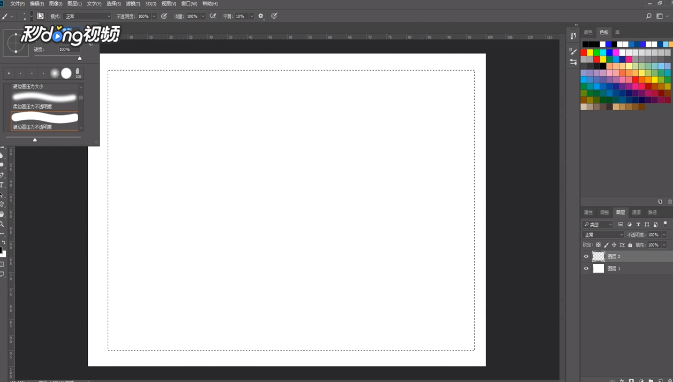
Task: Switch to the 属性 tab
Action: (588, 212)
